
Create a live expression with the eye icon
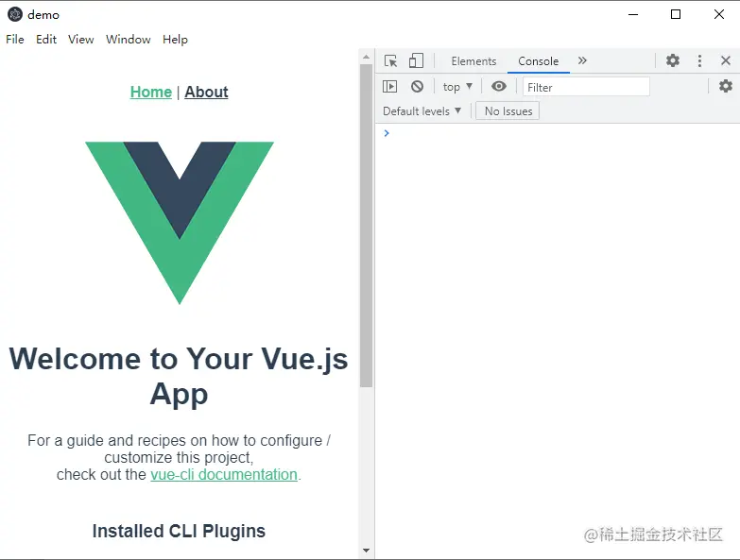pyautogui.click(x=499, y=86)
